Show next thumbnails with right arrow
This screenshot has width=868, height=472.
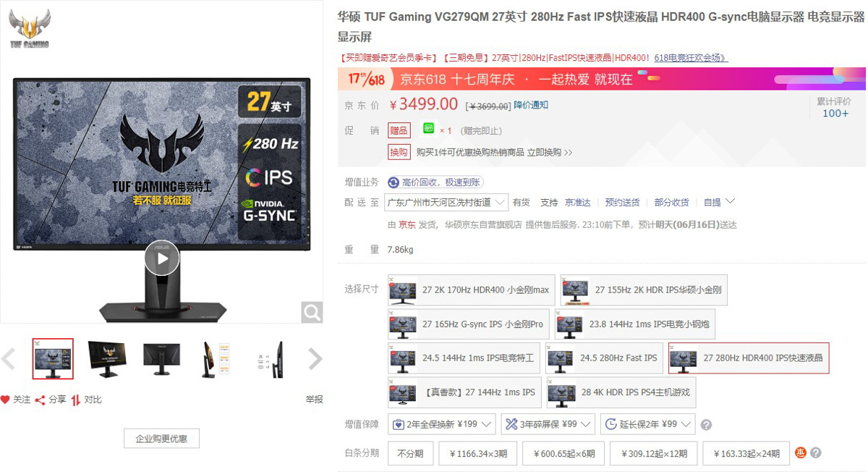[x=315, y=359]
